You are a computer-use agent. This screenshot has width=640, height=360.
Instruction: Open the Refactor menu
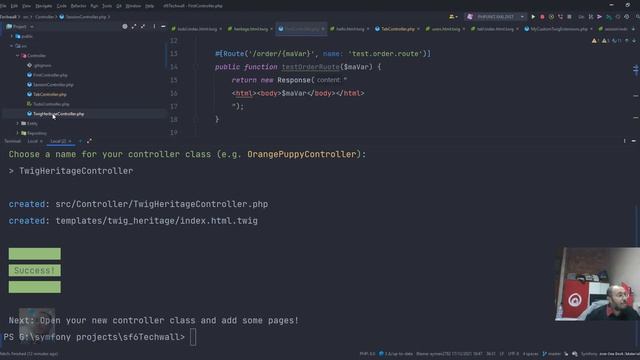click(78, 6)
